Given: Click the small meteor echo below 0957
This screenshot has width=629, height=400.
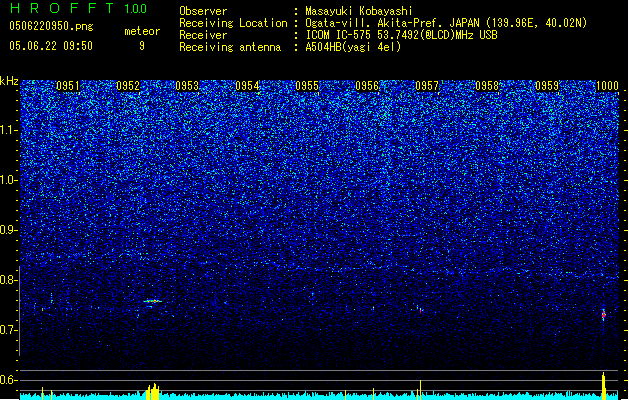Looking at the screenshot, I should [x=420, y=309].
